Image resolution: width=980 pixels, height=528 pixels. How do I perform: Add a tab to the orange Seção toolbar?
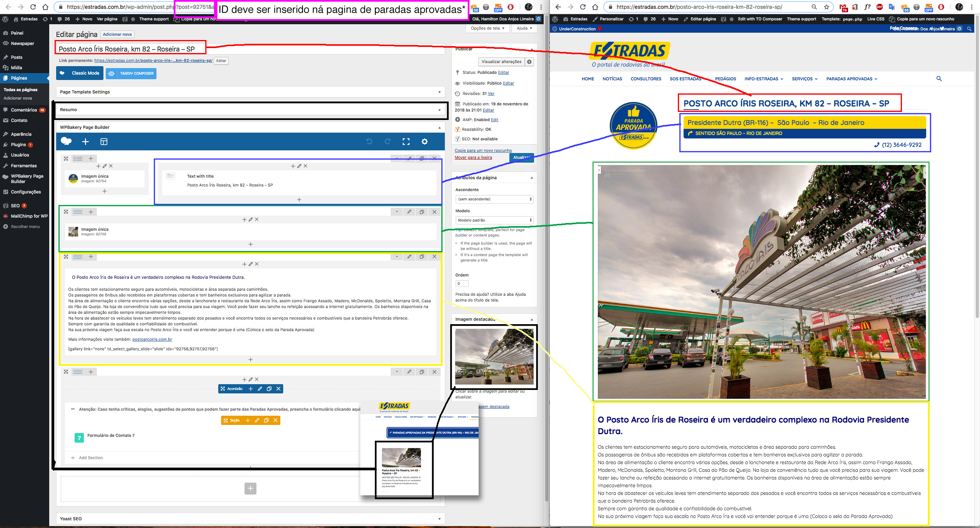click(248, 420)
